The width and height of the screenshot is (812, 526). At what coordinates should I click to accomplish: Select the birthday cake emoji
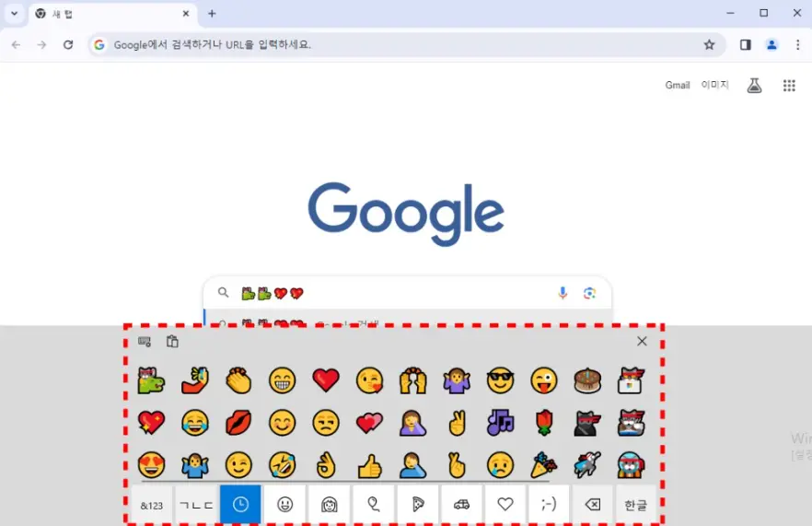(587, 380)
